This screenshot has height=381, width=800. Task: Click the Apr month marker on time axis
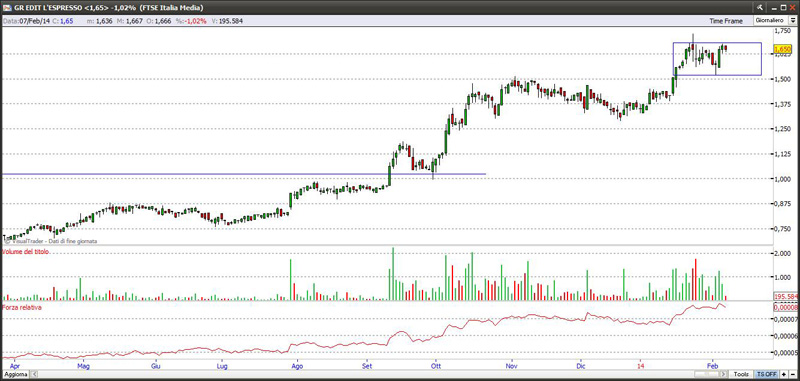[15, 366]
